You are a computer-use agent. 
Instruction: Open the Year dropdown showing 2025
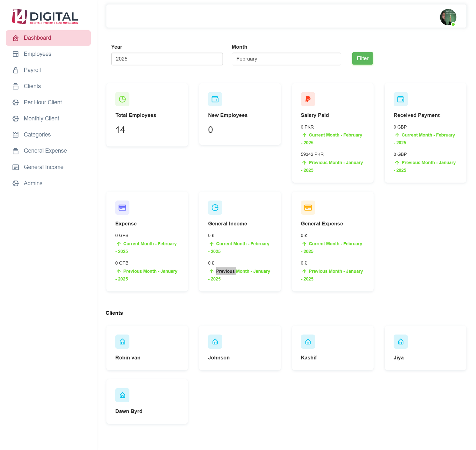coord(167,59)
